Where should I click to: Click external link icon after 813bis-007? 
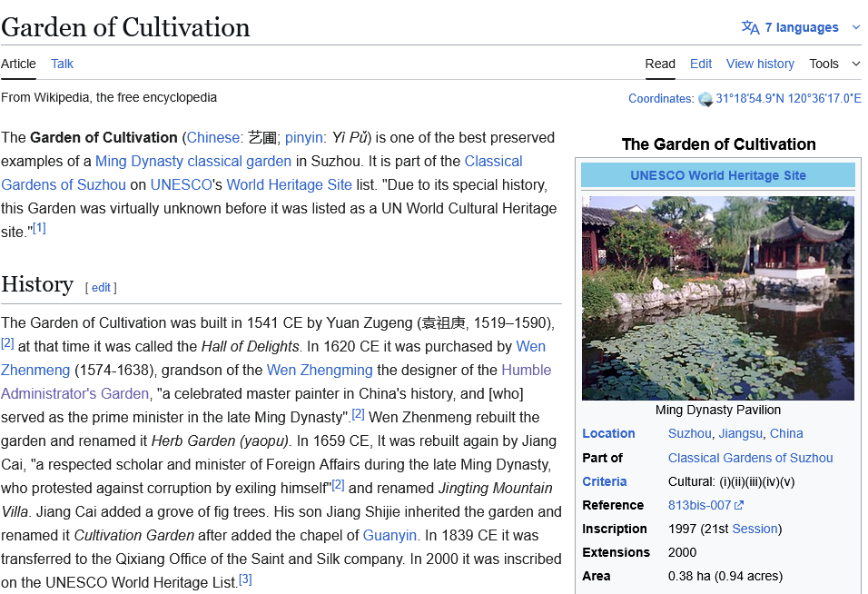tap(739, 505)
